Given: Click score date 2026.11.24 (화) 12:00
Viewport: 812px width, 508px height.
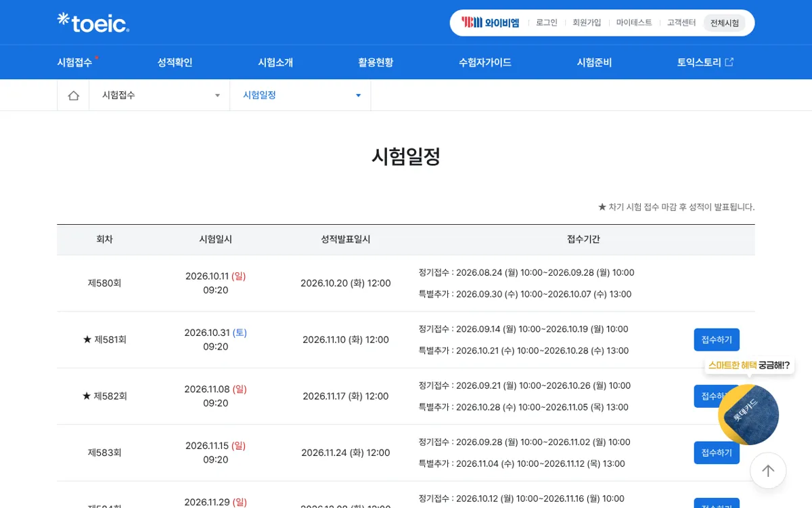Looking at the screenshot, I should [346, 452].
